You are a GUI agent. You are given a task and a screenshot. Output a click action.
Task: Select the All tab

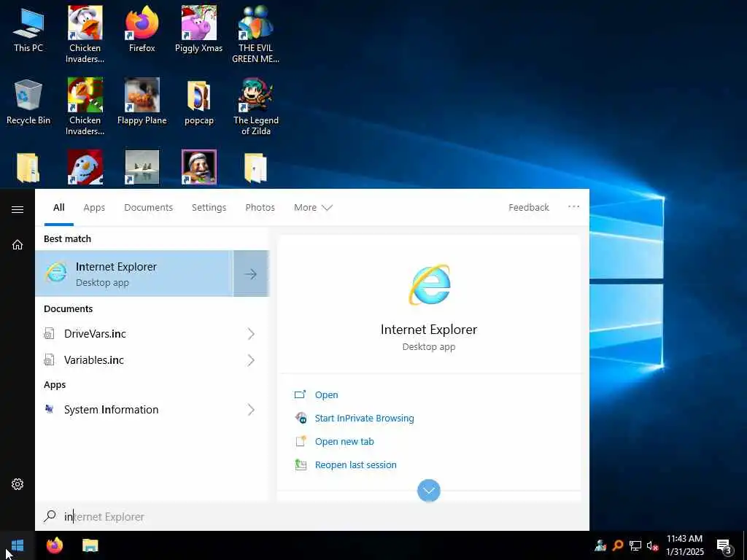(x=59, y=208)
